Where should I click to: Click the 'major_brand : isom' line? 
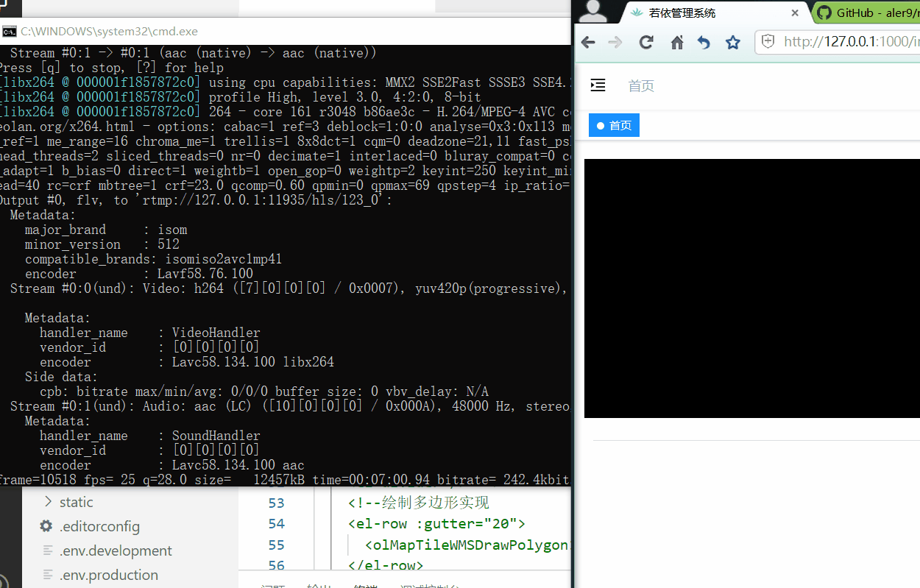pos(106,230)
